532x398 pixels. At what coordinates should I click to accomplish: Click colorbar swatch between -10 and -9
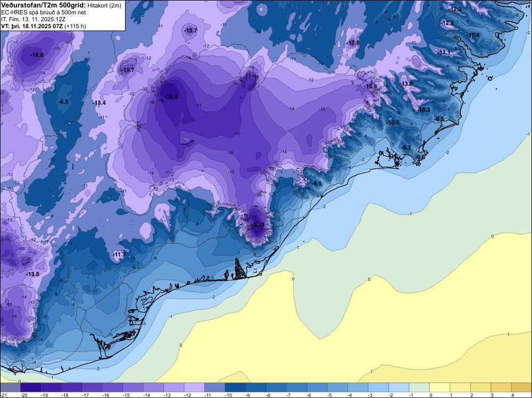pos(235,387)
